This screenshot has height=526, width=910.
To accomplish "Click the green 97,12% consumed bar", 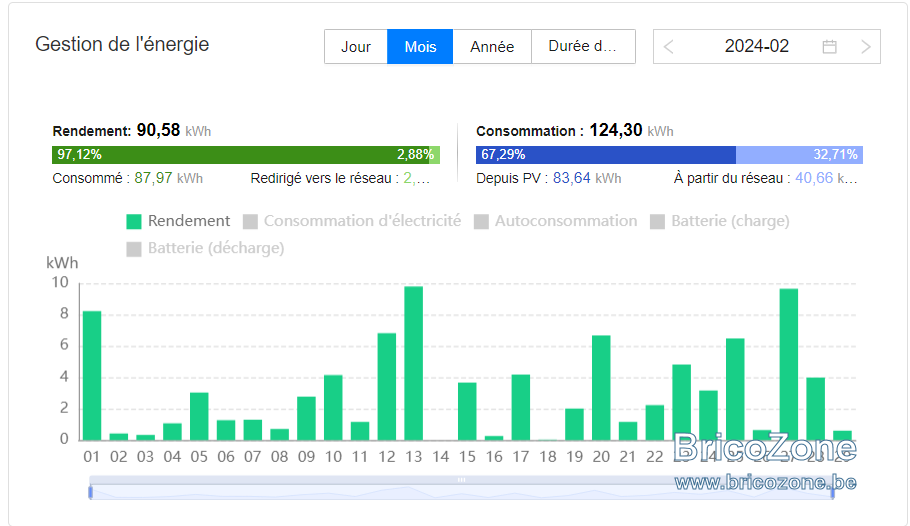I will point(241,155).
